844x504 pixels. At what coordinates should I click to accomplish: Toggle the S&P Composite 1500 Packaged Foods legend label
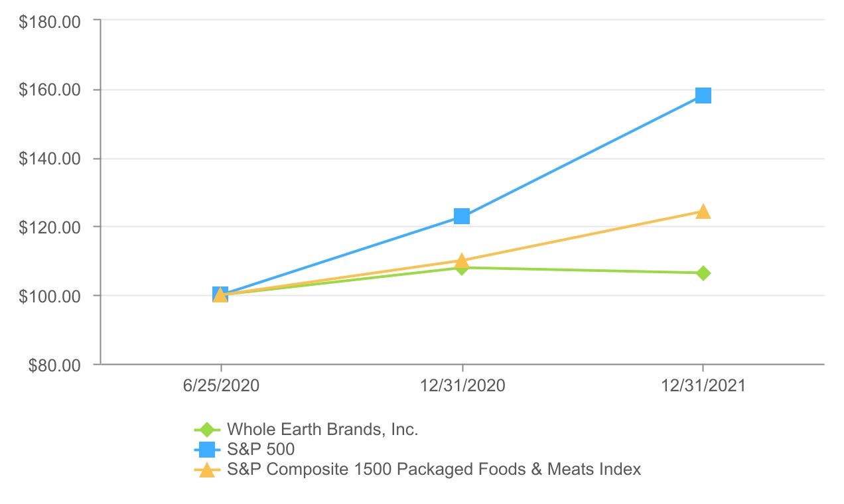point(434,470)
